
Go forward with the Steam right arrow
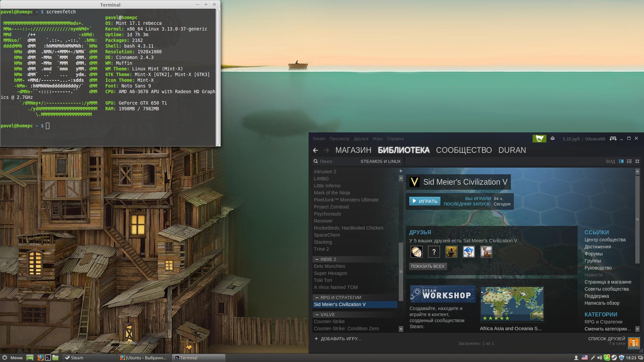(326, 150)
